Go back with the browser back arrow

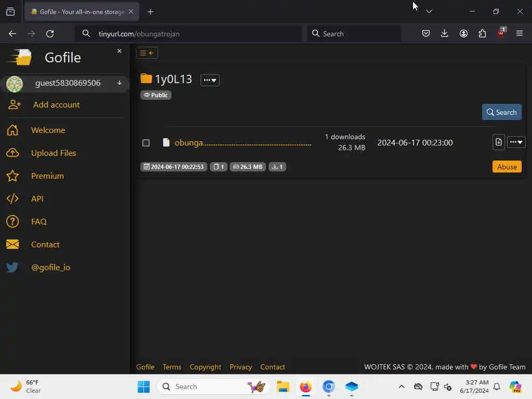click(12, 34)
